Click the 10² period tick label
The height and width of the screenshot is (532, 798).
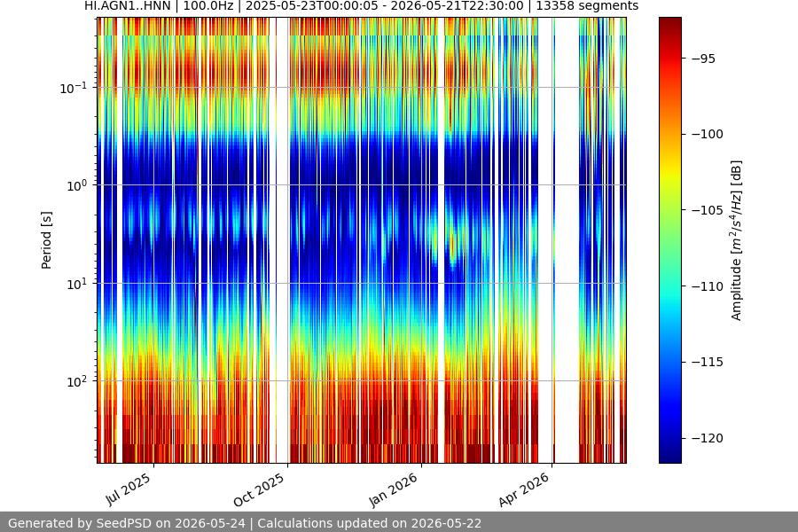coord(77,381)
